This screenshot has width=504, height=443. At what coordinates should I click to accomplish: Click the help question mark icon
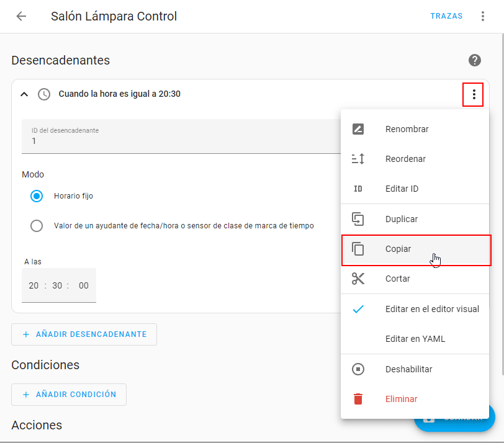[x=475, y=60]
